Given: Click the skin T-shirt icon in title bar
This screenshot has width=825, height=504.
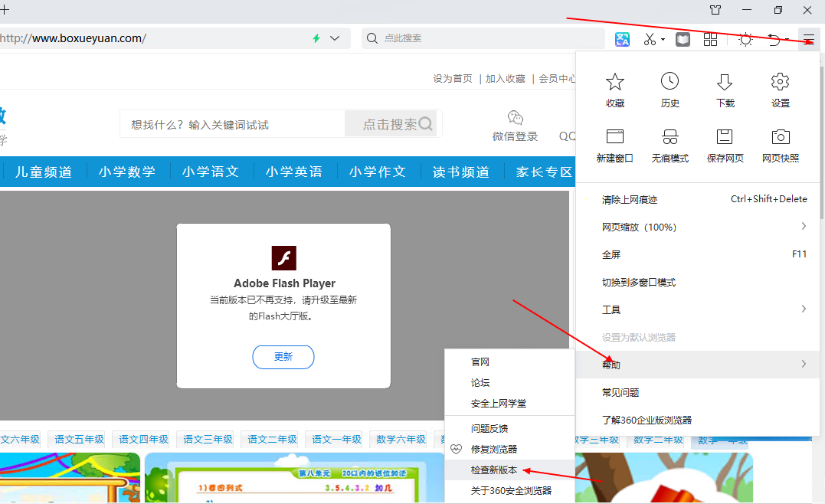Looking at the screenshot, I should tap(715, 10).
